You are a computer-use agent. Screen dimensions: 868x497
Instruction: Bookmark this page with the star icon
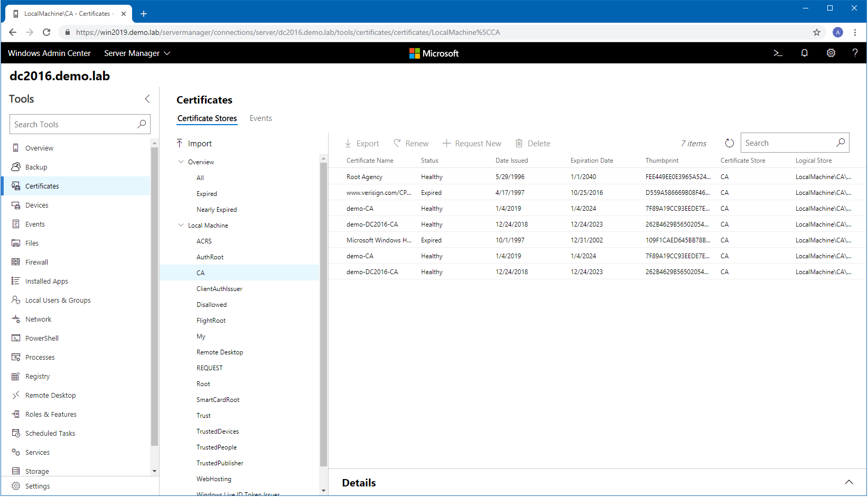816,32
